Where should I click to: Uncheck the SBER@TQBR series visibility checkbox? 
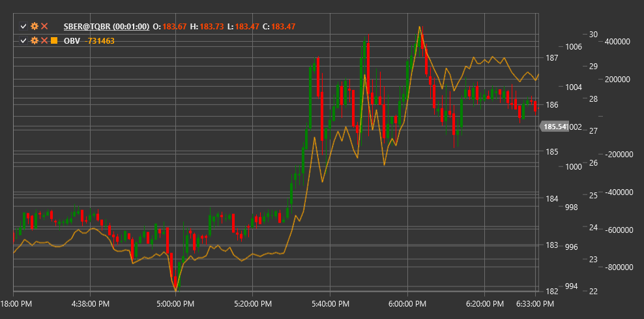click(x=23, y=26)
